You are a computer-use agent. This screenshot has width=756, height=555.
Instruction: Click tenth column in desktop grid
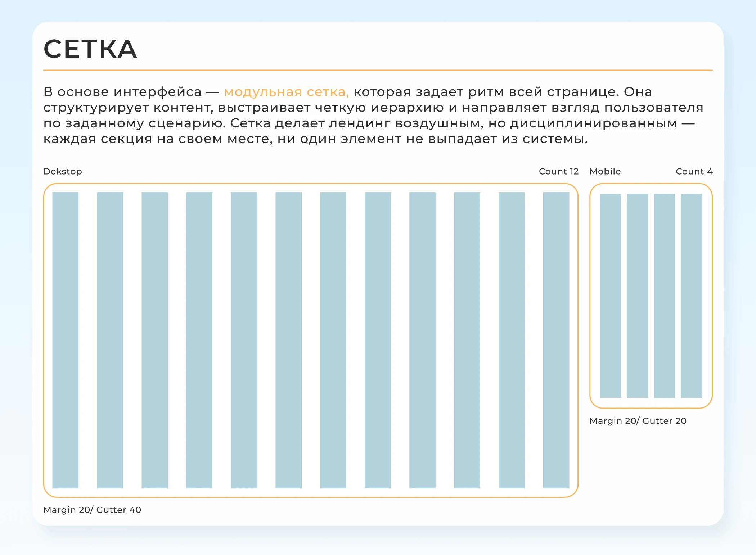[x=467, y=340]
